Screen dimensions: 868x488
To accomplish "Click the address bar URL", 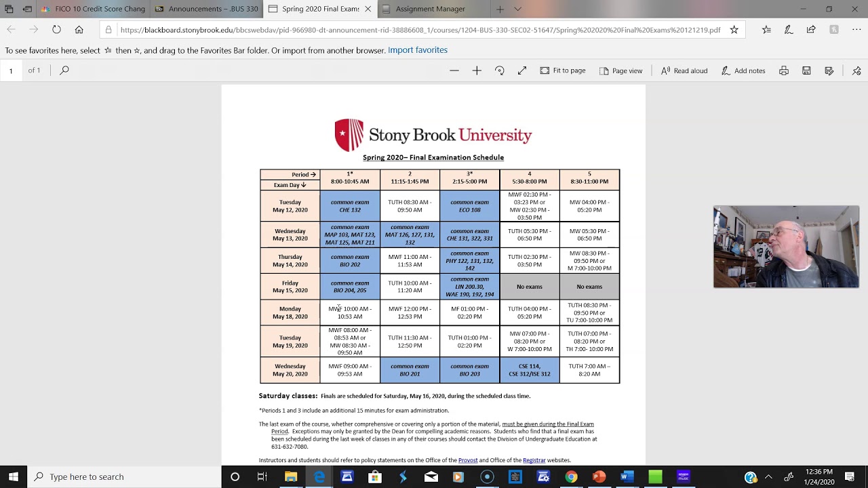I will pos(420,30).
